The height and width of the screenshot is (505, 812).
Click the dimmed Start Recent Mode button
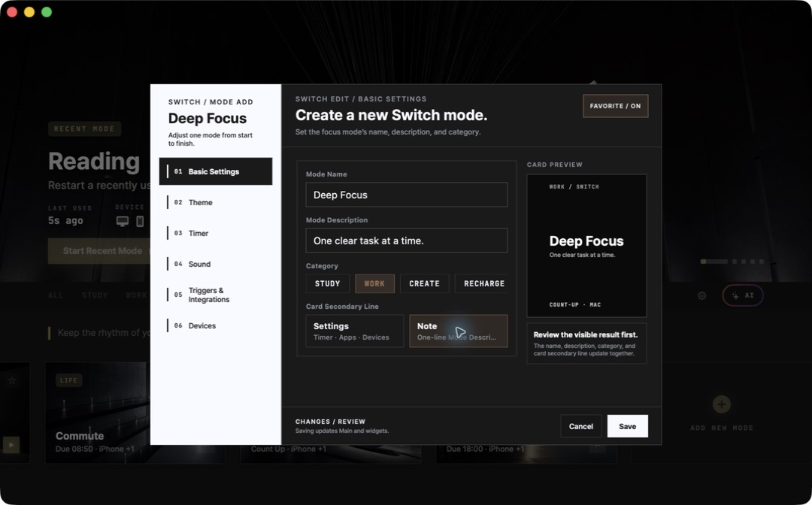(99, 251)
